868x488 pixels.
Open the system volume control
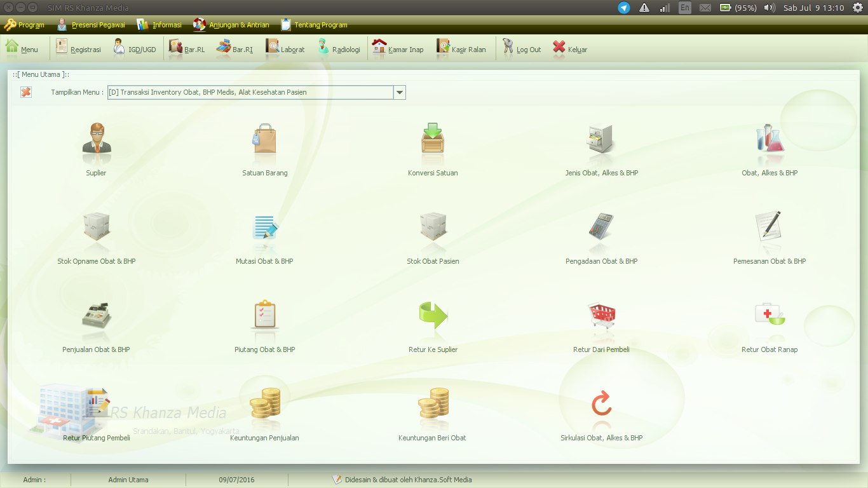[x=769, y=8]
